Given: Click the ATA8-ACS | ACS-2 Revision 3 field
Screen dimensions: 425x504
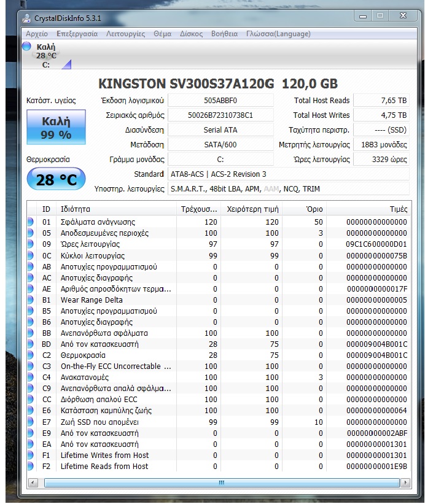Looking at the screenshot, I should [x=289, y=174].
